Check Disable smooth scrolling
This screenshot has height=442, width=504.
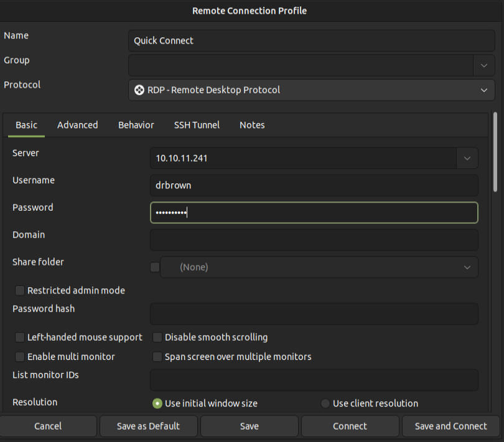click(157, 338)
